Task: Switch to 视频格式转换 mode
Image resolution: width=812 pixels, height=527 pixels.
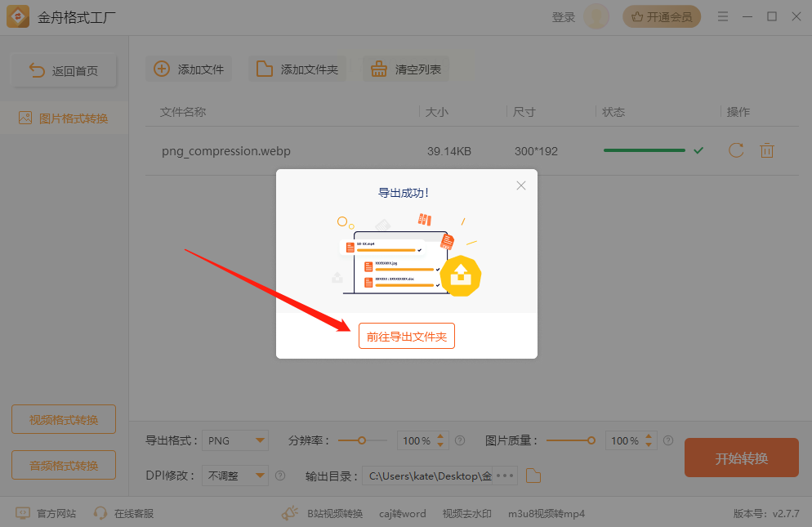Action: pyautogui.click(x=64, y=419)
